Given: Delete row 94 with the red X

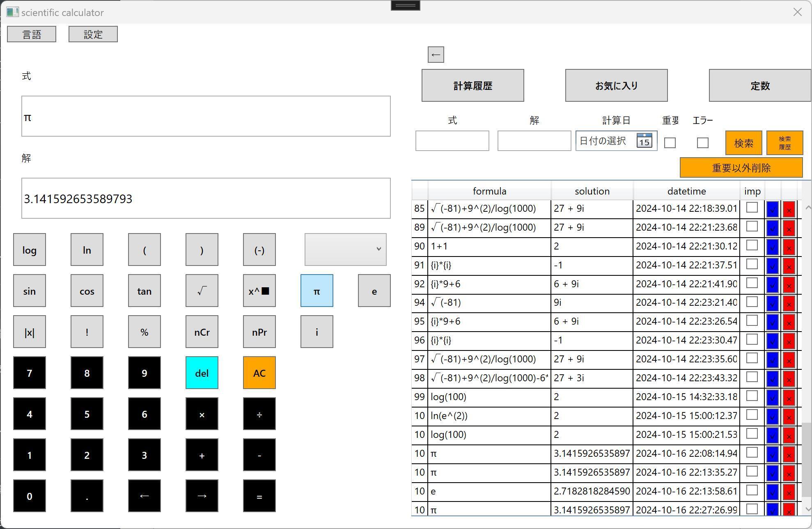Looking at the screenshot, I should [789, 303].
